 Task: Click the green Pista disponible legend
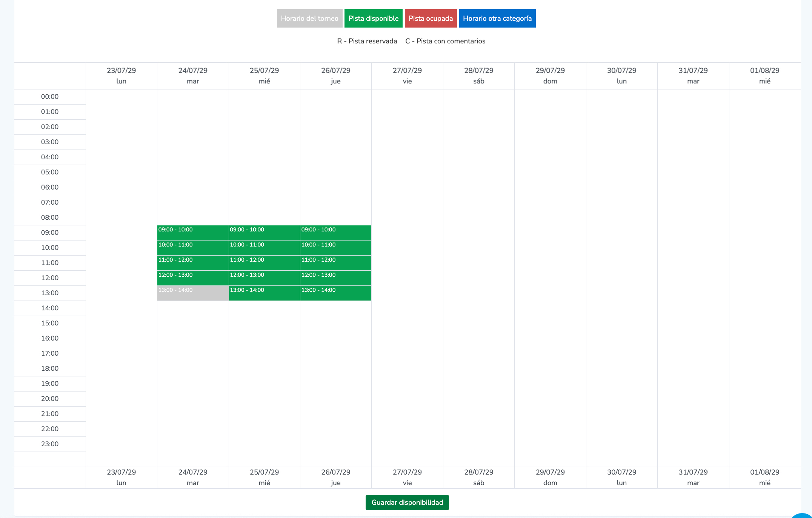pyautogui.click(x=373, y=18)
